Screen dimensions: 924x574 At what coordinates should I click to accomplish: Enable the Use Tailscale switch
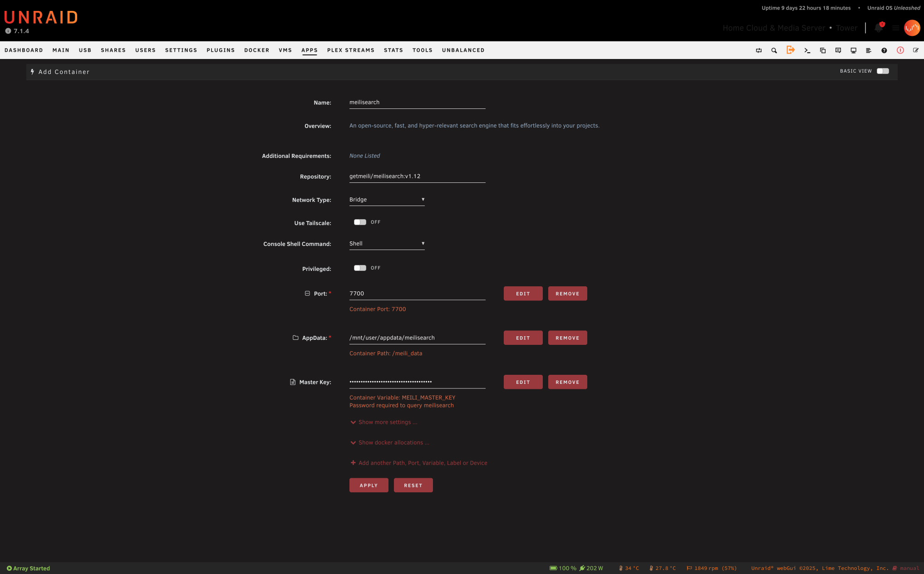(x=360, y=222)
